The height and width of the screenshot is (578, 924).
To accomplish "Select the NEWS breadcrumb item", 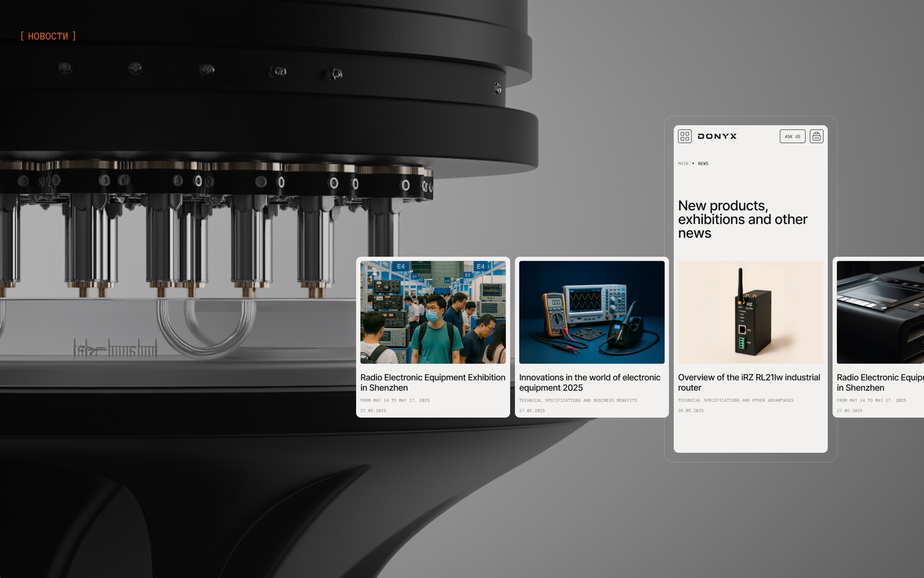I will [x=703, y=164].
